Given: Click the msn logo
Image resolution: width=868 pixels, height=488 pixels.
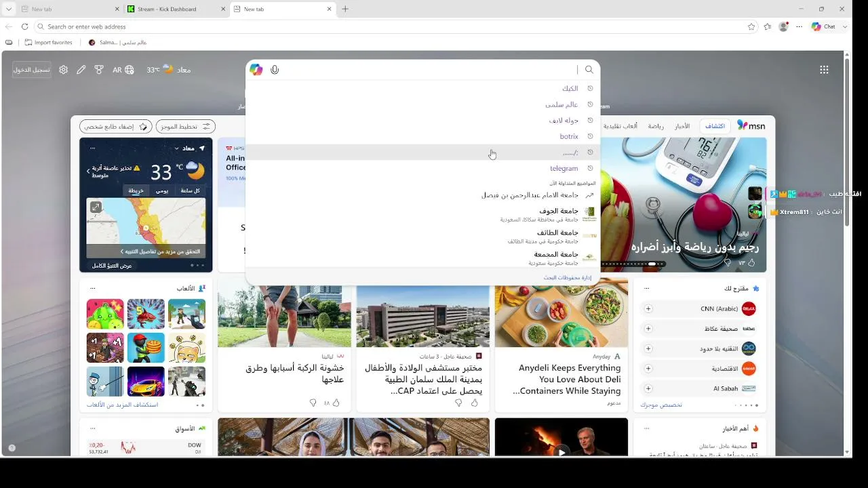Looking at the screenshot, I should pos(751,126).
